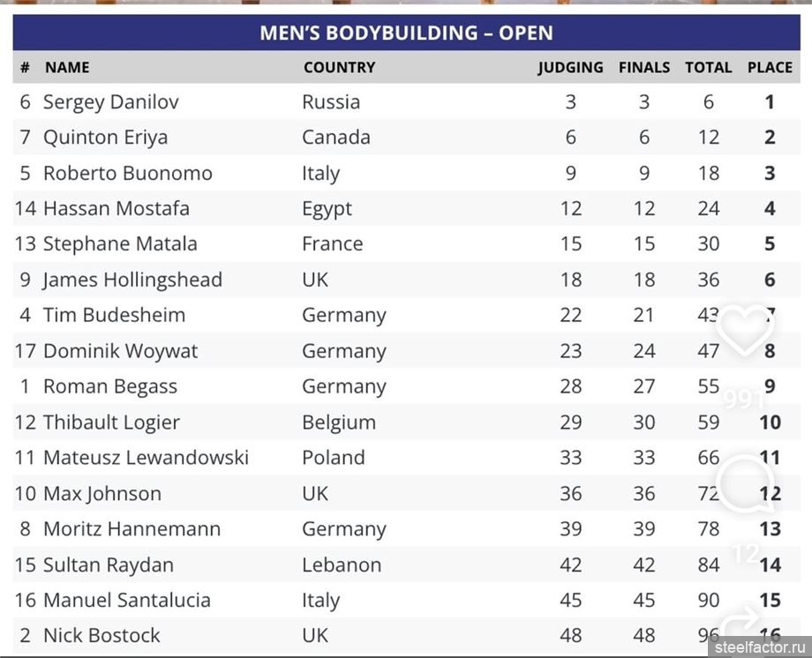The height and width of the screenshot is (658, 812).
Task: Click Hassan Mostafa's name
Action: [x=117, y=209]
